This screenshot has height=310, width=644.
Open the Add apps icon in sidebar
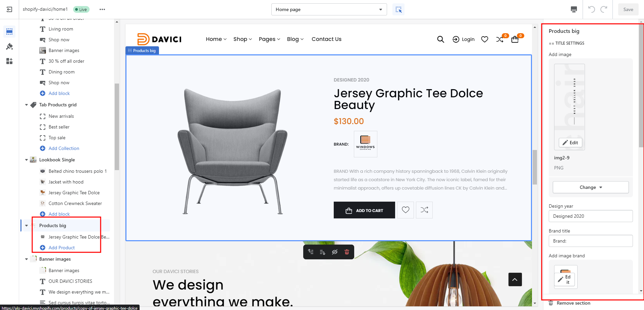pyautogui.click(x=9, y=61)
